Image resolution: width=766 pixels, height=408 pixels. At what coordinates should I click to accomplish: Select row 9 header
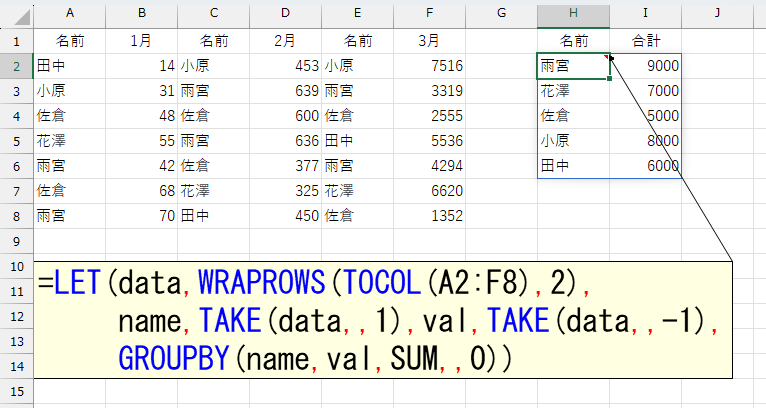point(16,241)
